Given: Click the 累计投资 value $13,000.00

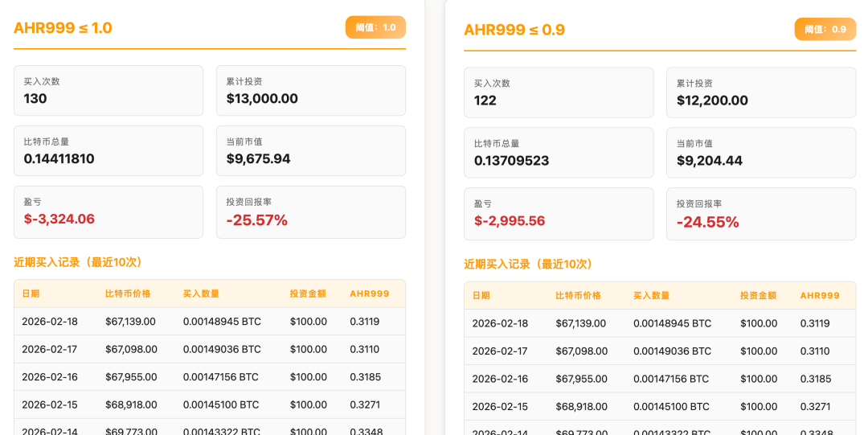Looking at the screenshot, I should [262, 99].
